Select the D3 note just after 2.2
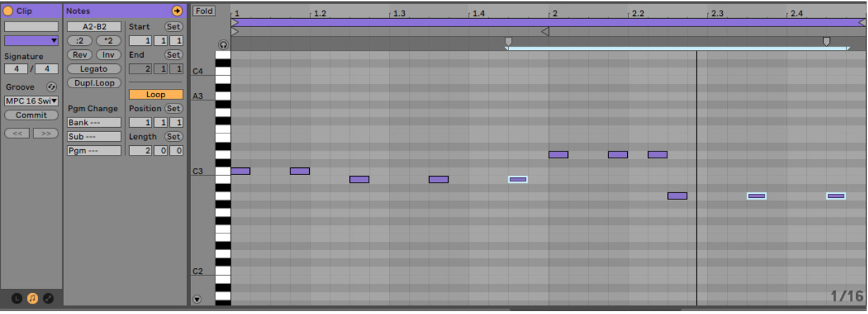Image resolution: width=868 pixels, height=314 pixels. (x=658, y=154)
